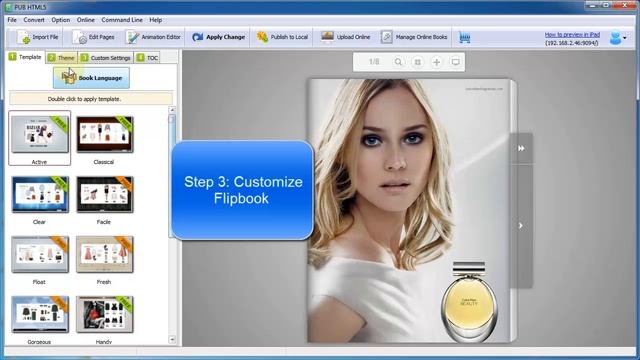
Task: Switch to the TOC tab
Action: tap(147, 58)
